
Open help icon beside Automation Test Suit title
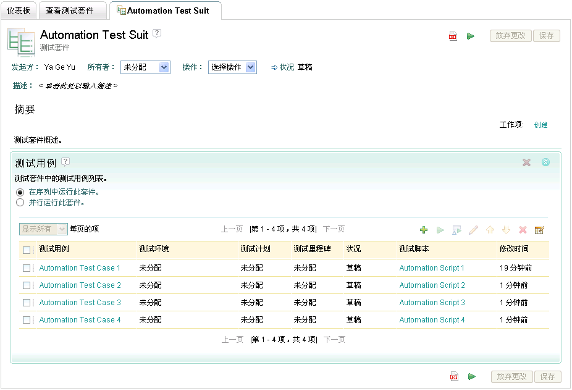point(156,33)
